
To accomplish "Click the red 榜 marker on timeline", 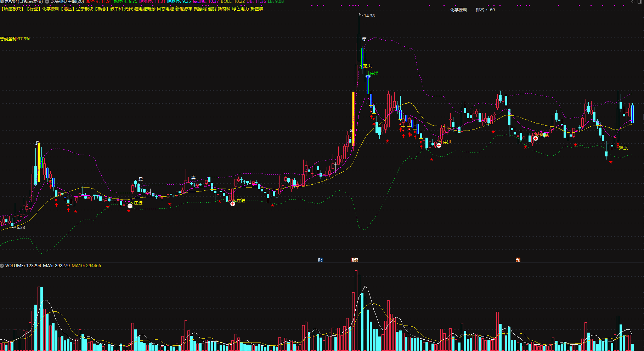I will tap(354, 260).
